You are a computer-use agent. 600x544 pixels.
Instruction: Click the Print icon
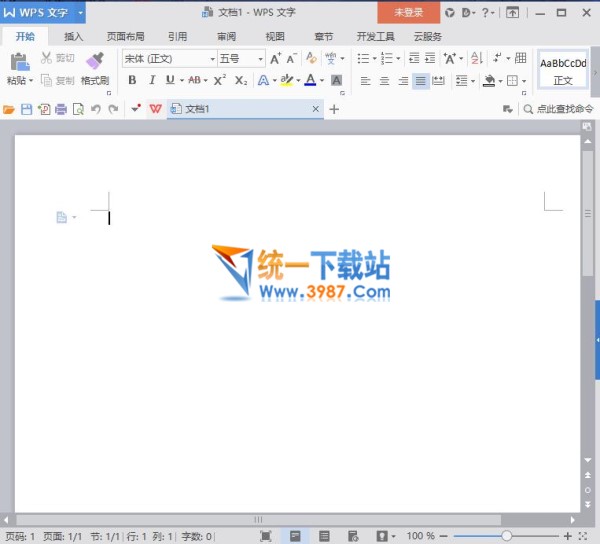(61, 110)
